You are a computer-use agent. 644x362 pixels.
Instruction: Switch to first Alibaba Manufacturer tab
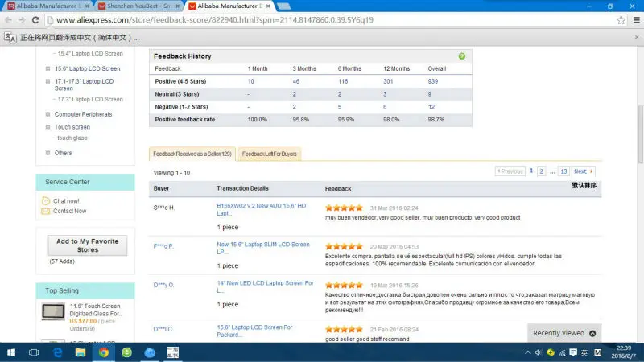click(x=47, y=6)
